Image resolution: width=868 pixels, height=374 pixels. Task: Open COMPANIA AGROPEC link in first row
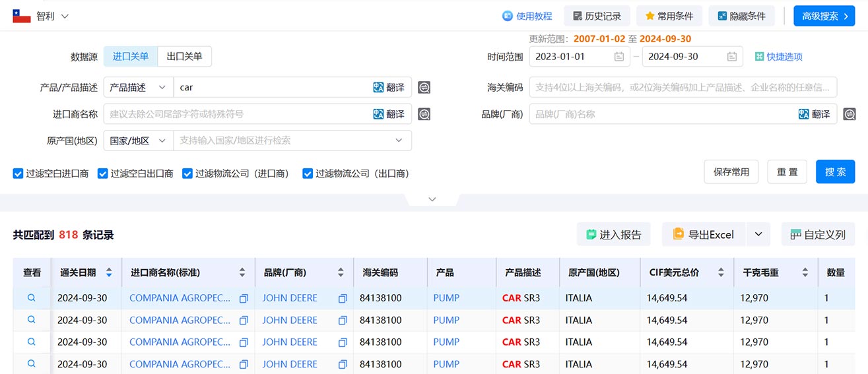[x=180, y=298]
